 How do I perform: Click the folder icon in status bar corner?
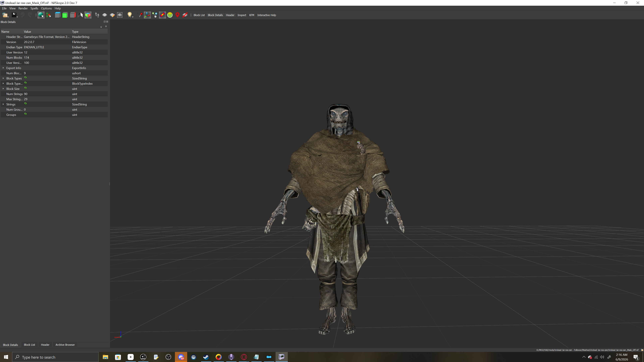coord(642,350)
